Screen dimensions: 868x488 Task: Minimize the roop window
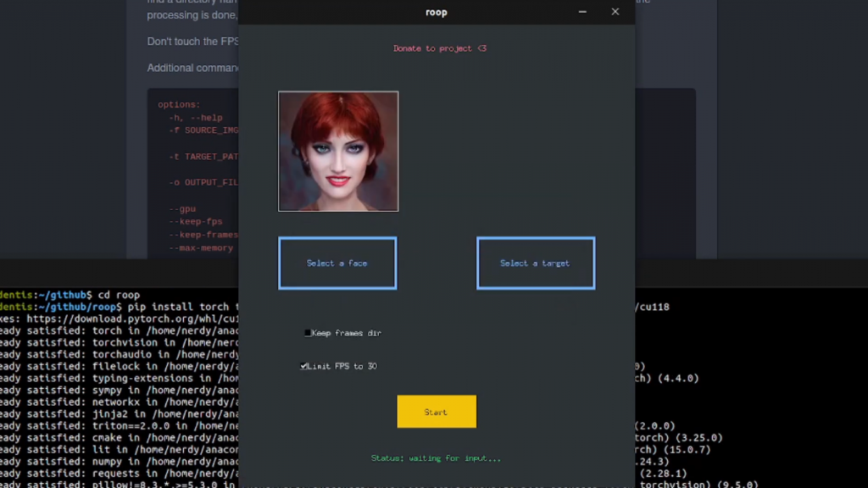tap(582, 12)
